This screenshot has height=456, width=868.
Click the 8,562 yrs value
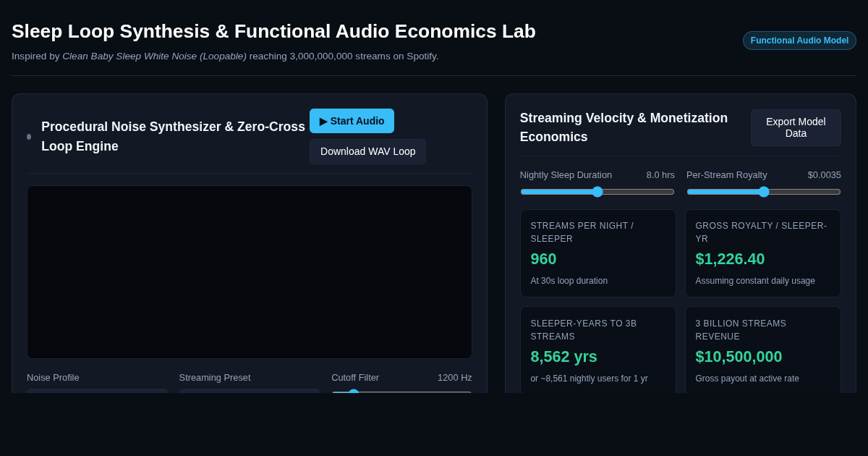point(563,357)
